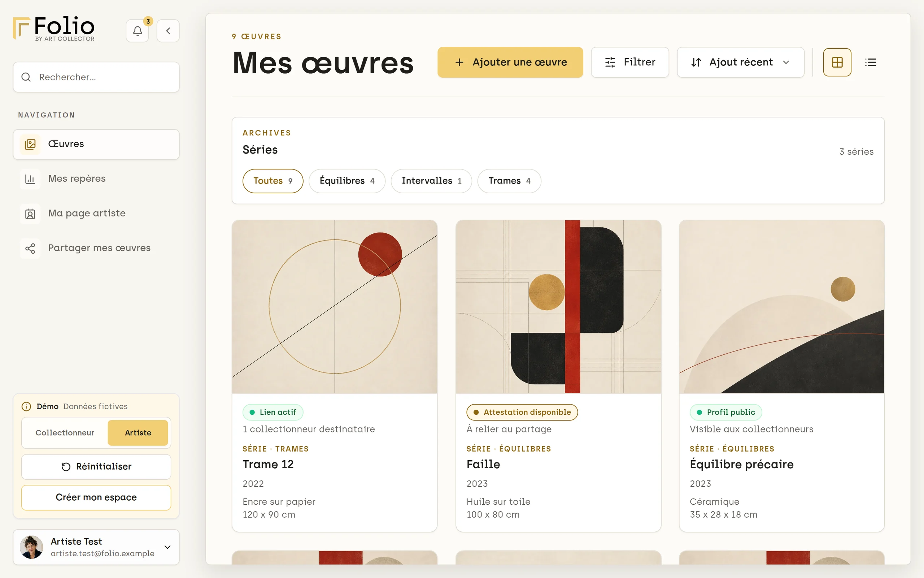The height and width of the screenshot is (578, 924).
Task: Click the Profil public badge
Action: [725, 412]
